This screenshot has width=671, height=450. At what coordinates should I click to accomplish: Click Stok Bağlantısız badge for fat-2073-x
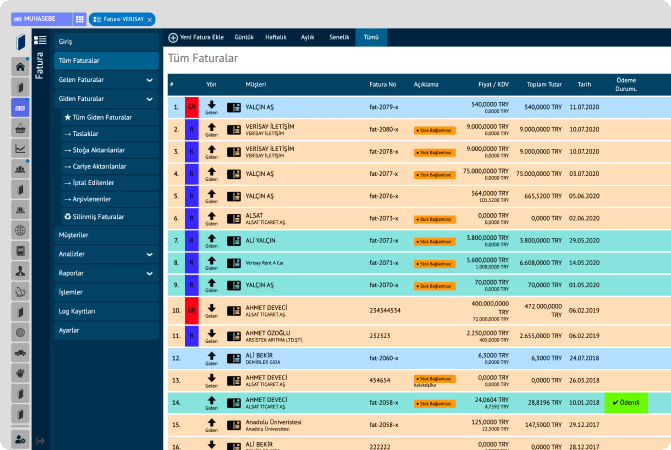tap(435, 219)
